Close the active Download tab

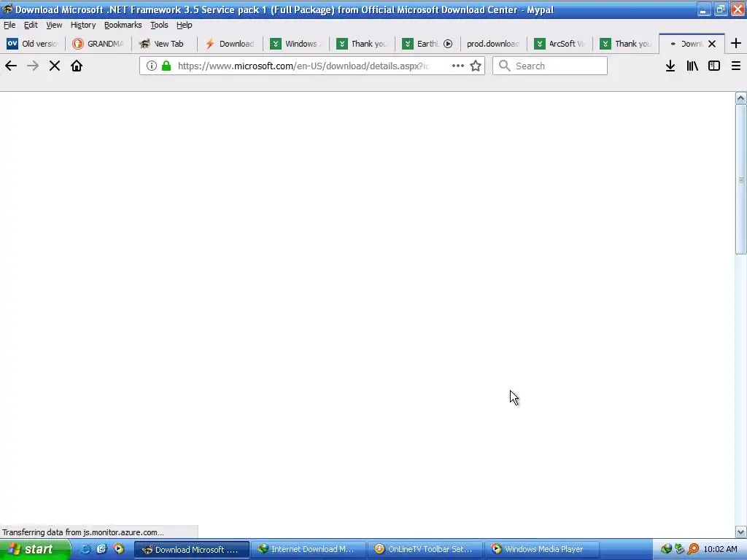click(712, 44)
